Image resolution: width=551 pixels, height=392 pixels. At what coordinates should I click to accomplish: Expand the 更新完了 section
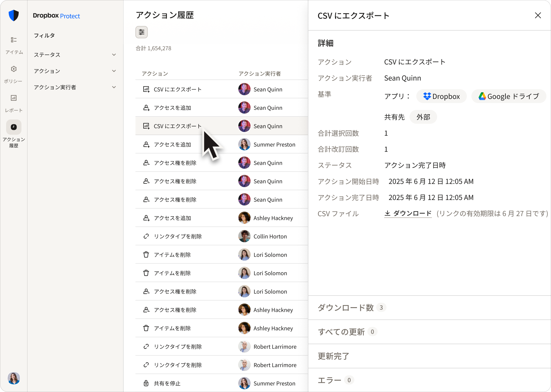(429, 356)
